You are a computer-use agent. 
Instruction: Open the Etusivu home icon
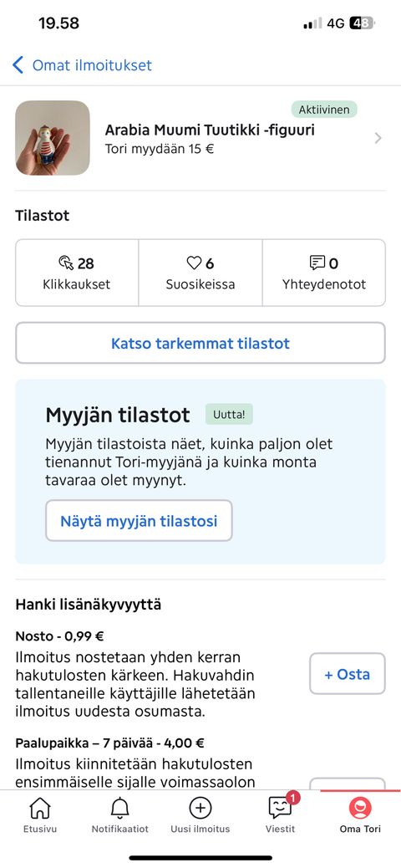[x=40, y=809]
